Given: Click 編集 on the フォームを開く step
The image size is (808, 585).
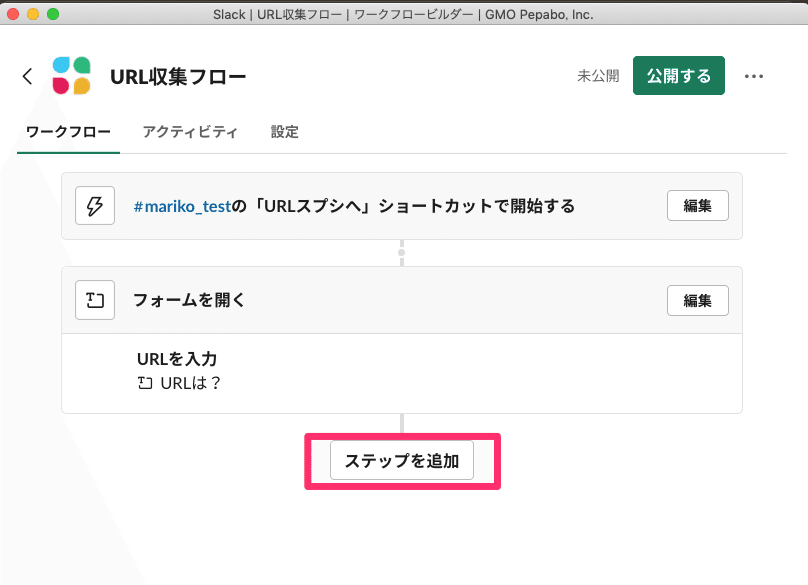Looking at the screenshot, I should (697, 300).
